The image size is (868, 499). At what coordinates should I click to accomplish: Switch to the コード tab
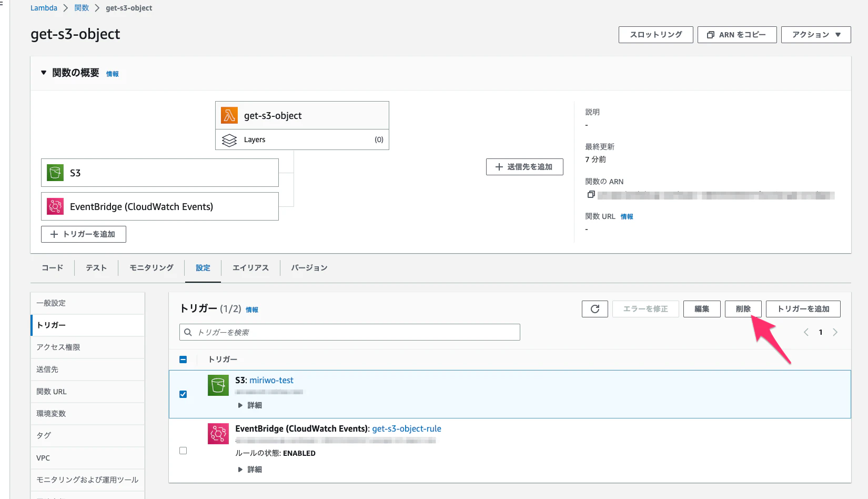53,268
